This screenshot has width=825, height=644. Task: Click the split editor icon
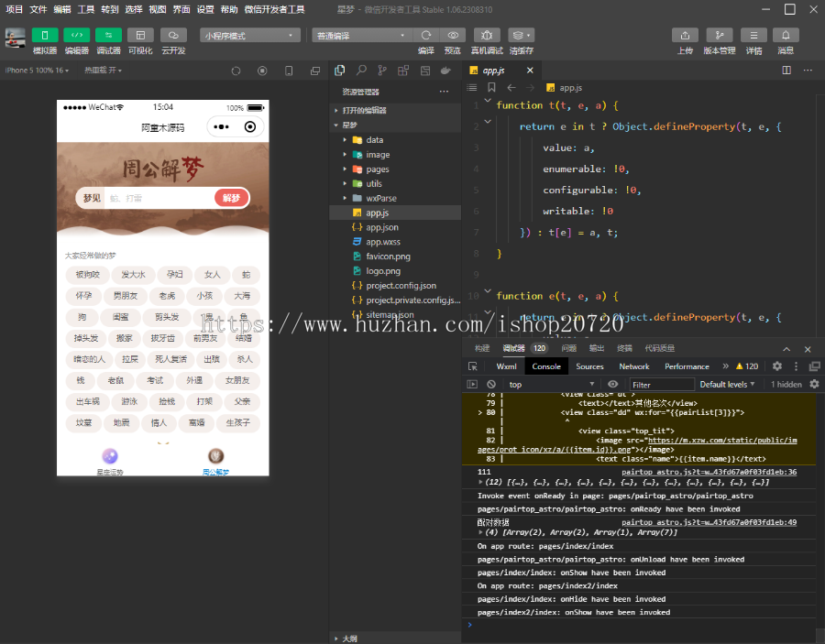click(786, 71)
